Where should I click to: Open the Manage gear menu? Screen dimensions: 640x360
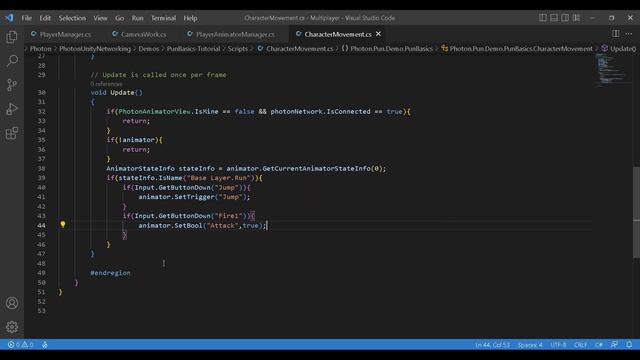point(12,327)
